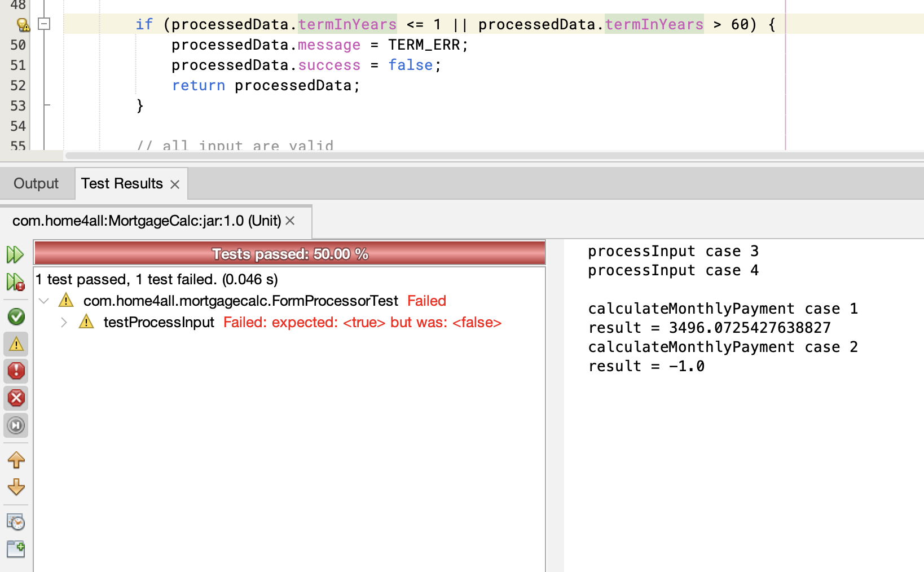This screenshot has height=572, width=924.
Task: Go to next failure with down arrow
Action: click(x=16, y=487)
